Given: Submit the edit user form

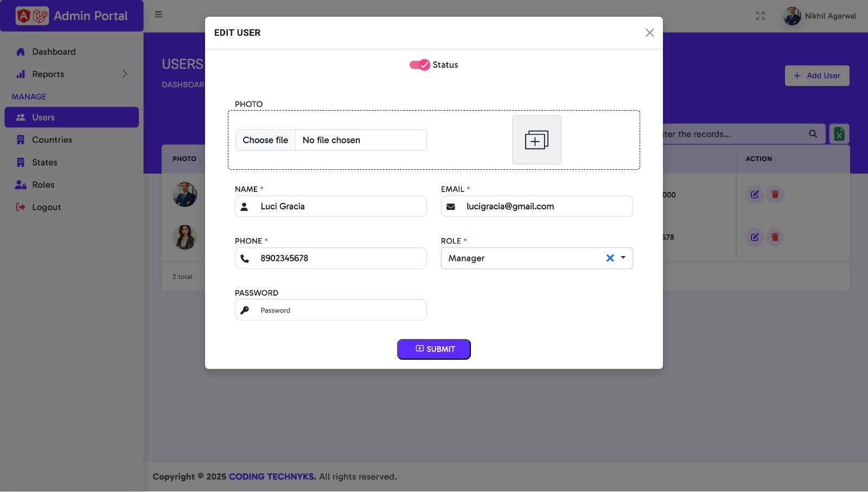Looking at the screenshot, I should pos(434,349).
